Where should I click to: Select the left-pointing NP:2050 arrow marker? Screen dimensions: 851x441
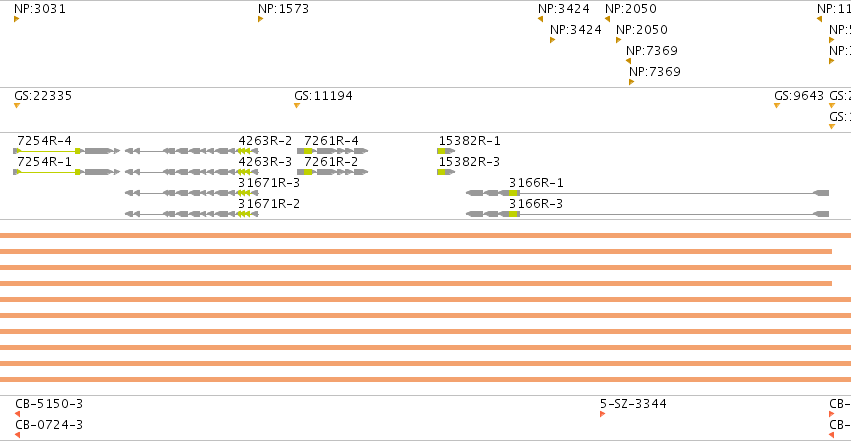(607, 19)
